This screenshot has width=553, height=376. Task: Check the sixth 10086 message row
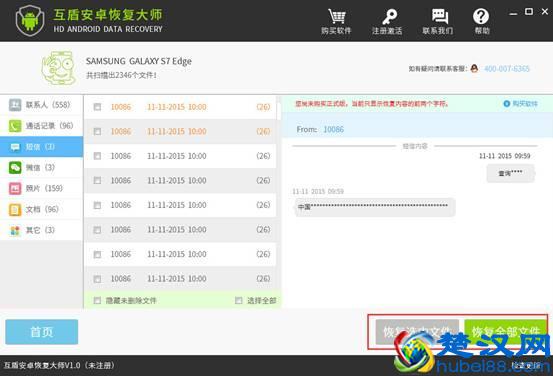[x=97, y=230]
